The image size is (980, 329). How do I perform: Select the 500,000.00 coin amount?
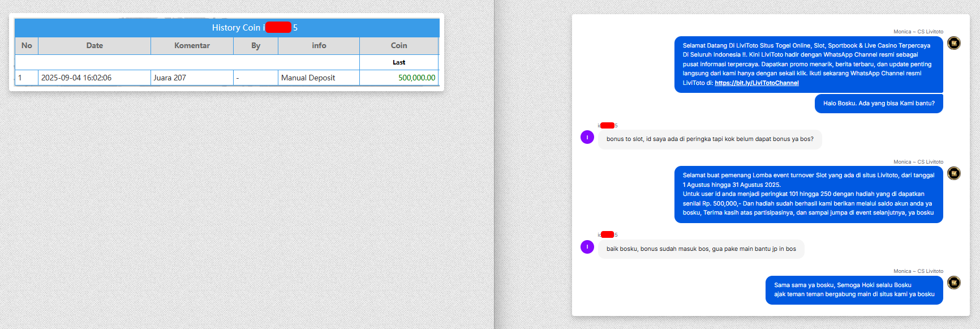click(x=416, y=78)
